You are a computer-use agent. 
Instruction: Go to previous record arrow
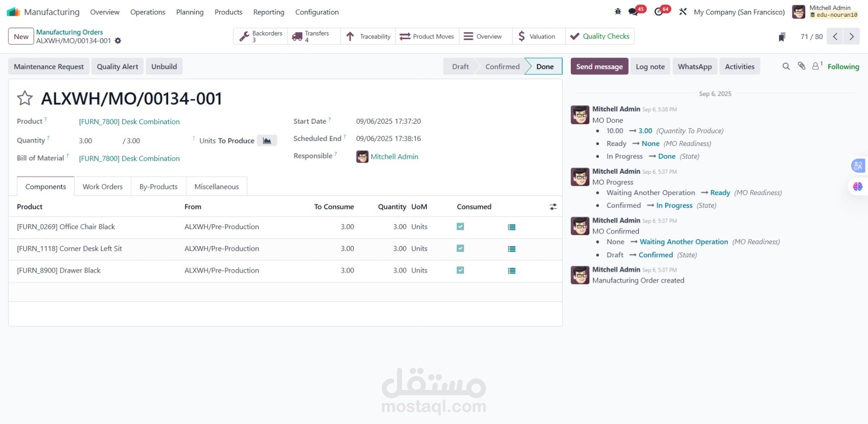pos(835,37)
